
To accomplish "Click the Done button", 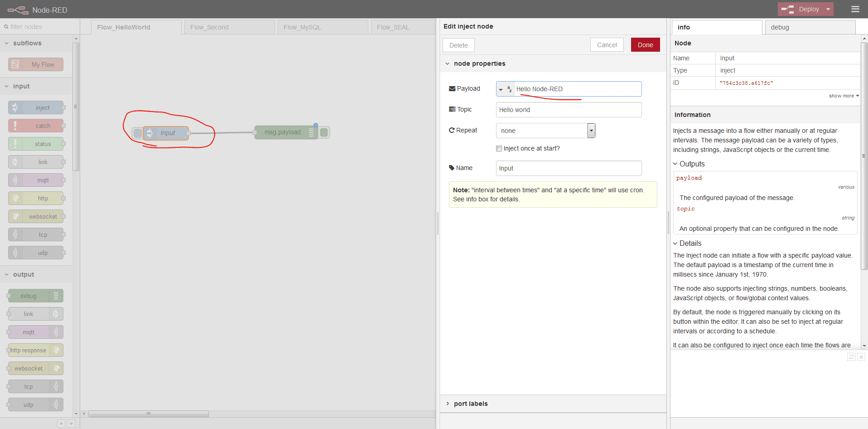I will click(645, 45).
